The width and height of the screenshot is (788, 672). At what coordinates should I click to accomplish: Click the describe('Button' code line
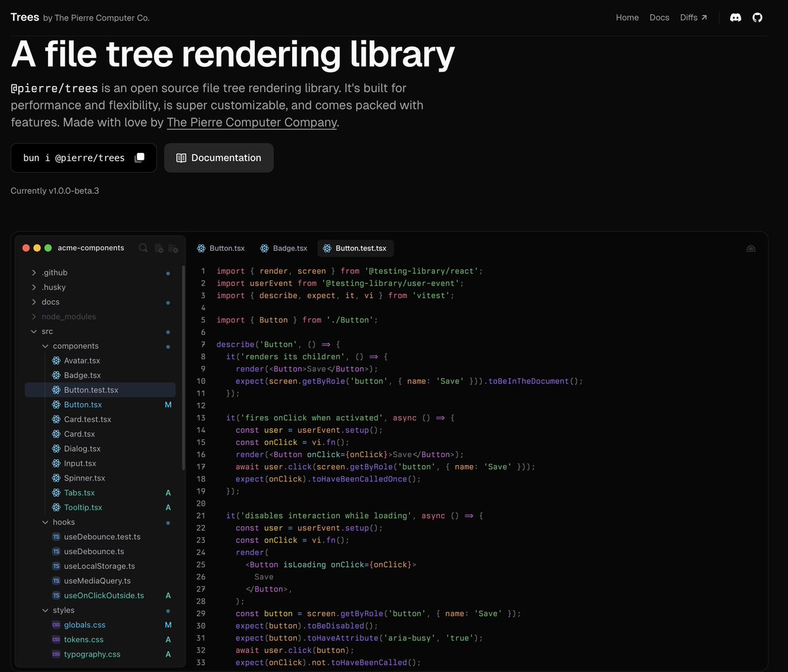[278, 344]
